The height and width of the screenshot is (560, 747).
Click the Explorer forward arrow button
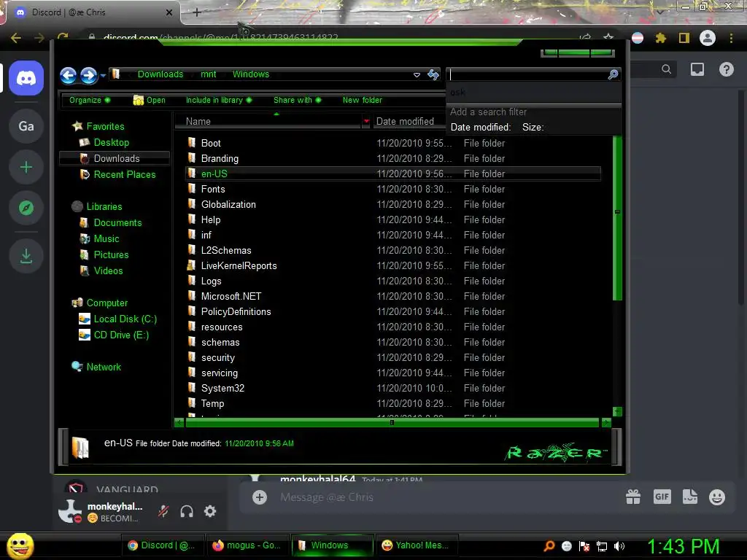tap(88, 75)
